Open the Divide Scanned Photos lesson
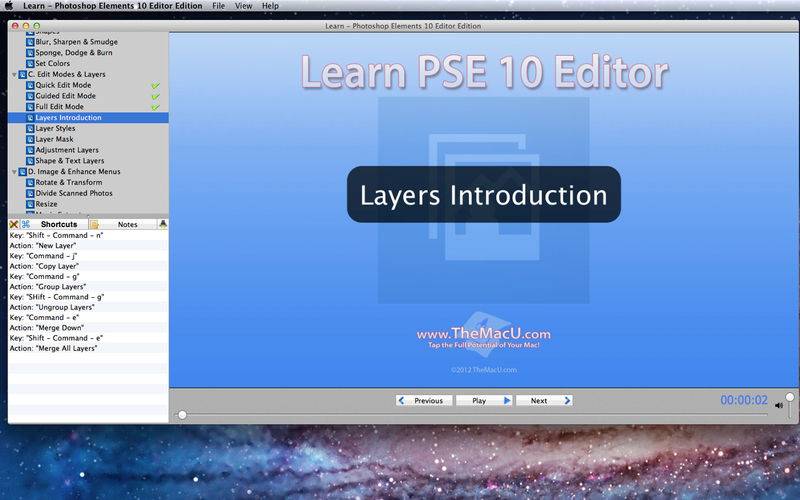Image resolution: width=800 pixels, height=500 pixels. pos(74,193)
